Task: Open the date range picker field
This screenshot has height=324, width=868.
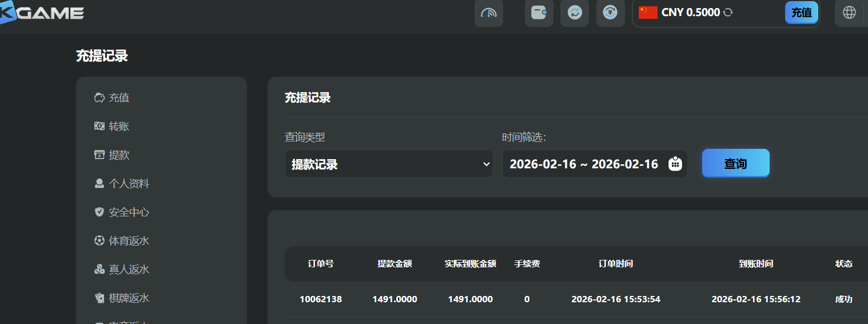Action: pyautogui.click(x=583, y=164)
